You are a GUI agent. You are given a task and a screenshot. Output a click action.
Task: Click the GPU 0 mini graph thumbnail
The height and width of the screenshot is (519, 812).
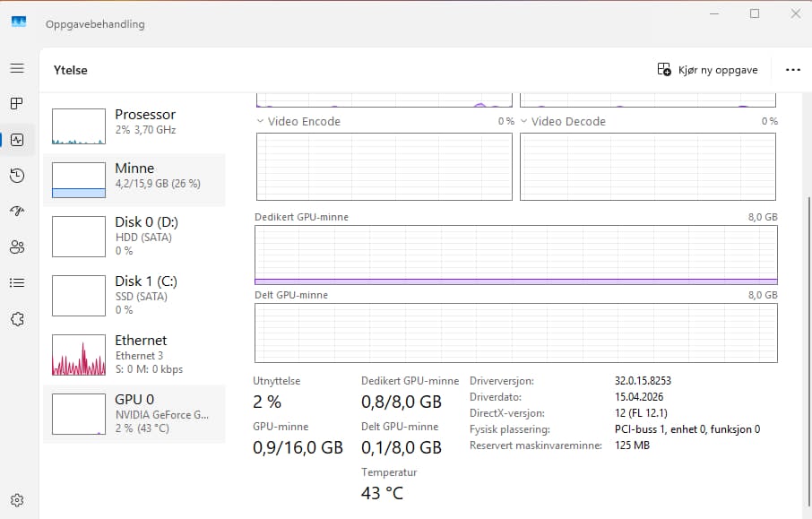[79, 414]
